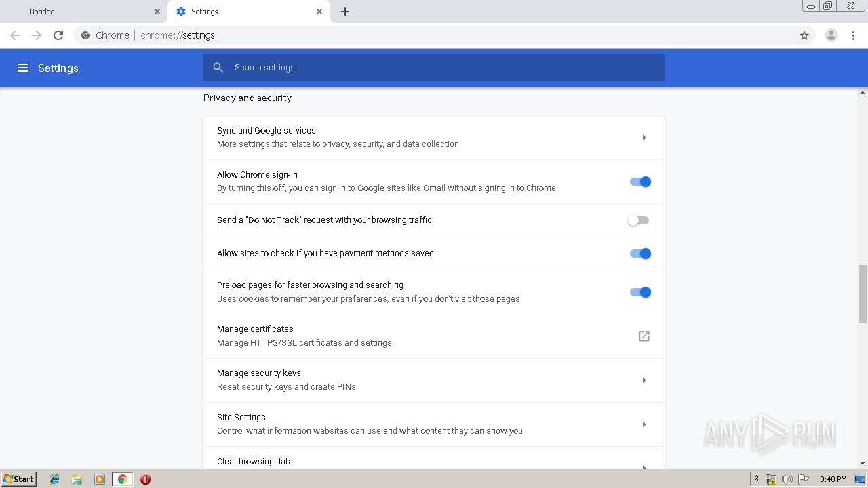Click 'More settings that relate to privacy' description
This screenshot has width=868, height=488.
pyautogui.click(x=338, y=144)
